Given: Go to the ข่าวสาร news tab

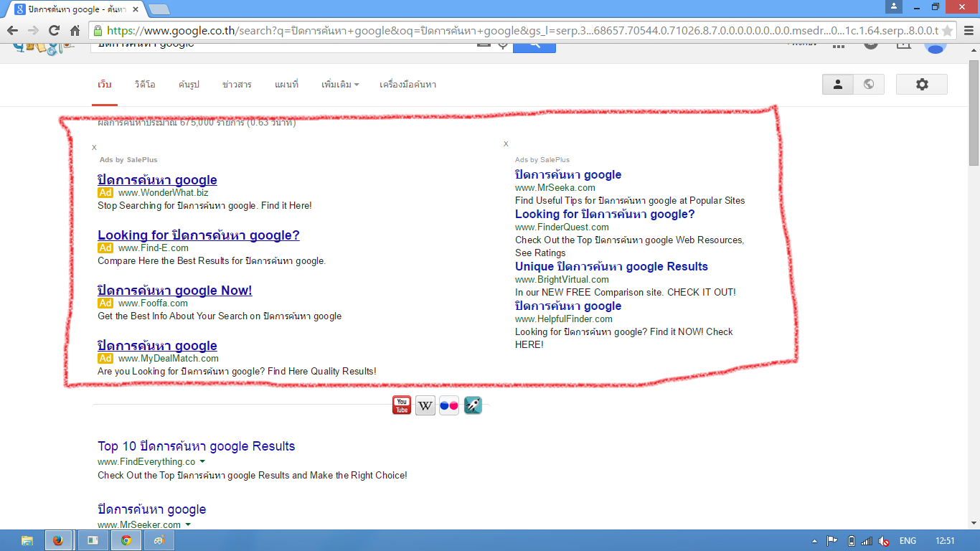Looking at the screenshot, I should tap(237, 85).
